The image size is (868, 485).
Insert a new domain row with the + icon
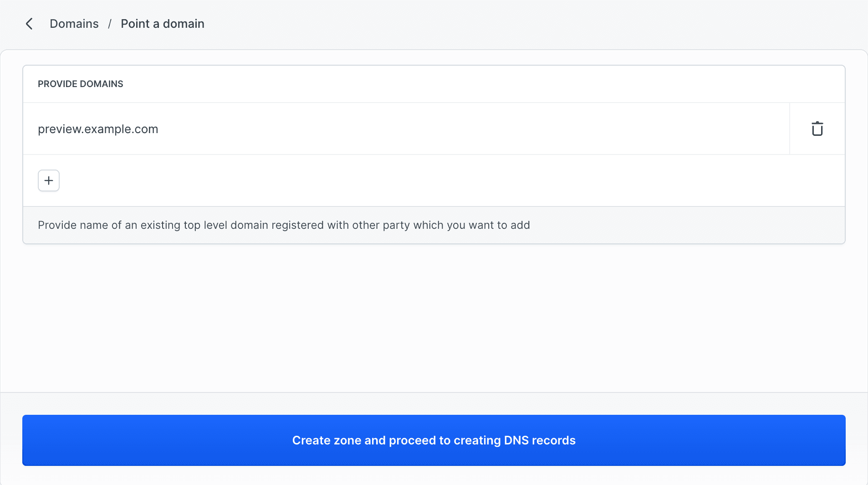pos(49,181)
